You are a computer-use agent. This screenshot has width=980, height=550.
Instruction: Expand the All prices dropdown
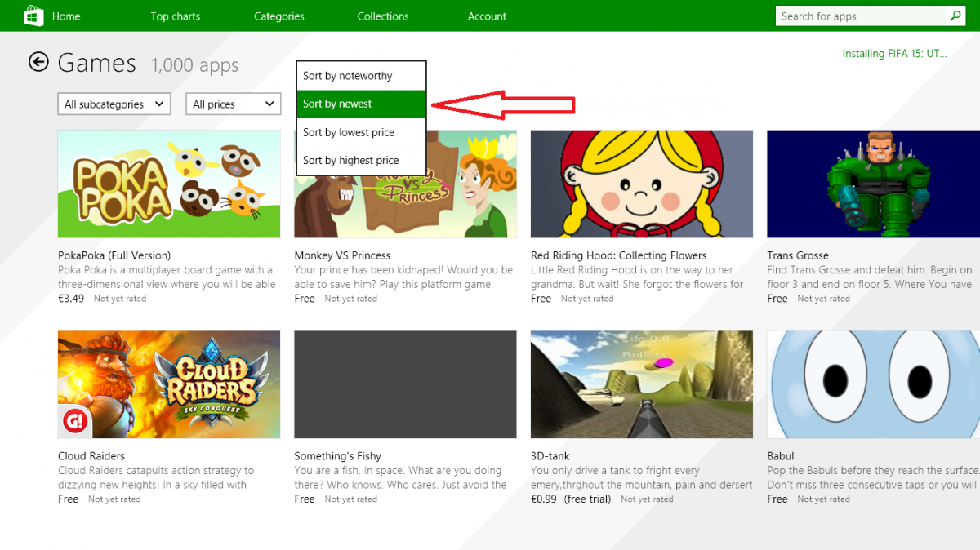click(234, 104)
